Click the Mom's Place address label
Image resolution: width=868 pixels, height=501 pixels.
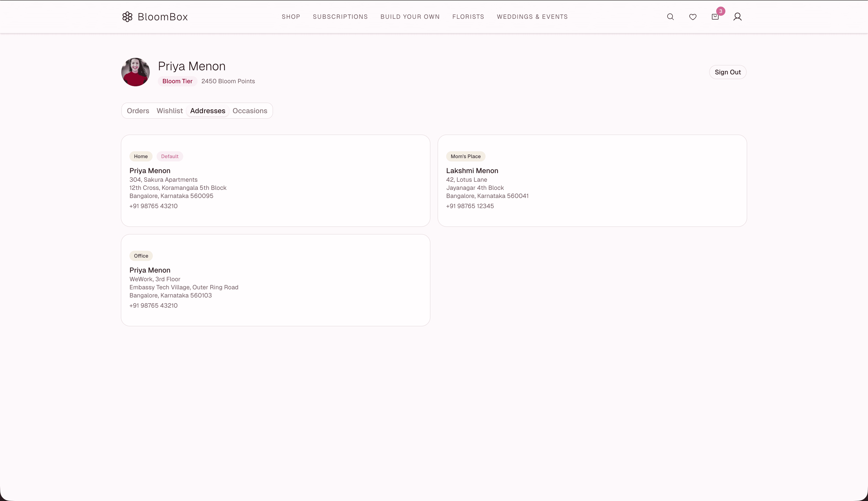465,156
